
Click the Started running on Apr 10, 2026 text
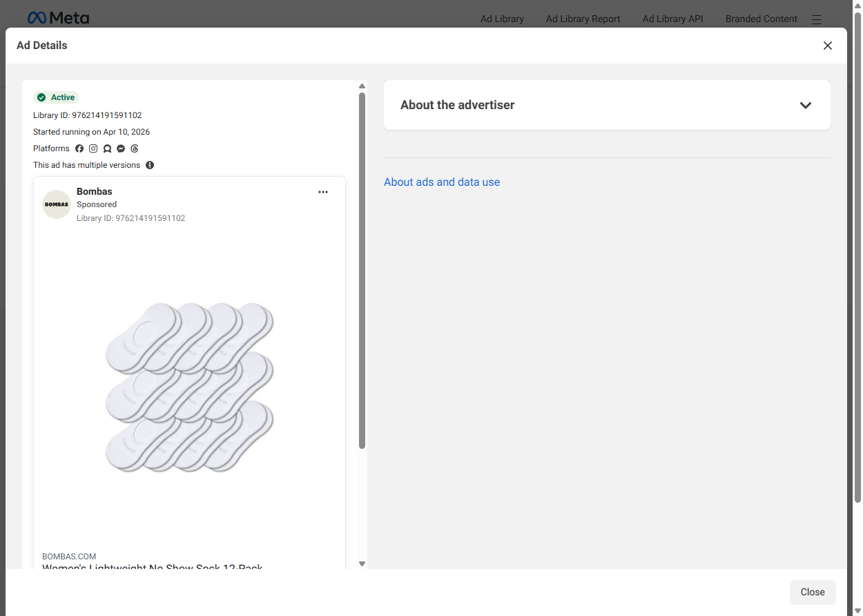click(91, 132)
